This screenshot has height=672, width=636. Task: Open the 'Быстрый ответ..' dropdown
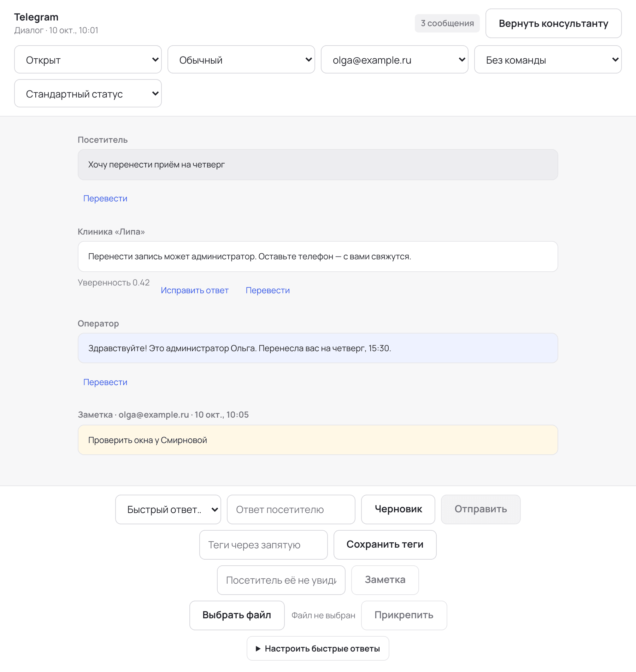pos(168,509)
